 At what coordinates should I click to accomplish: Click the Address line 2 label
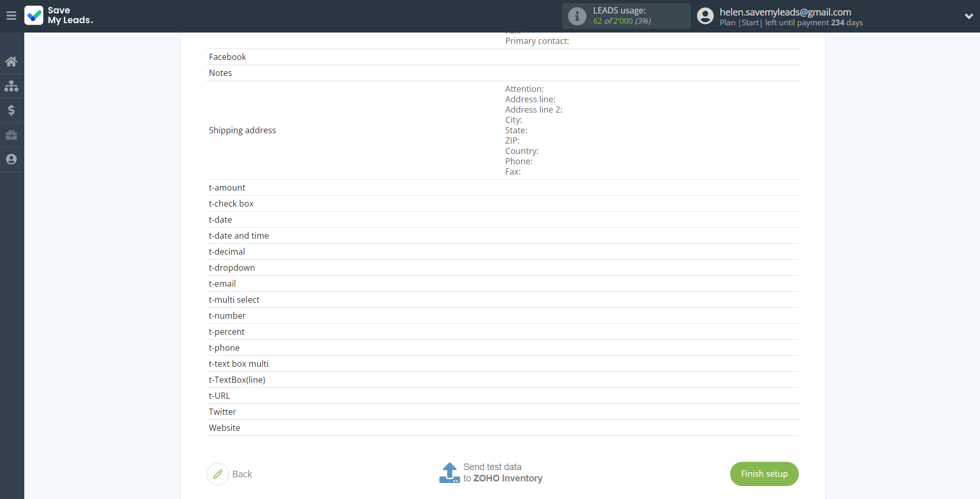click(x=533, y=110)
